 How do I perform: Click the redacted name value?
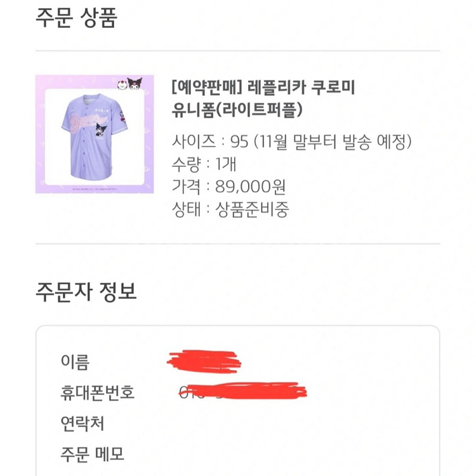(x=201, y=360)
